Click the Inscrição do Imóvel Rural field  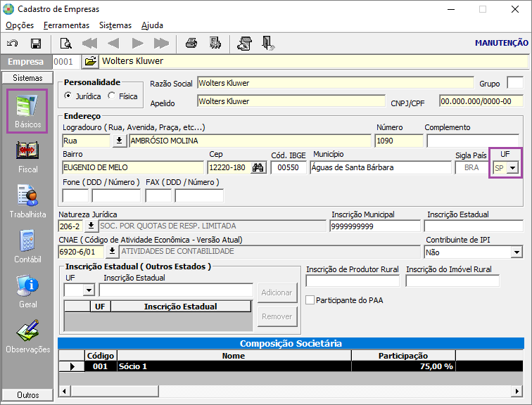[x=452, y=281]
